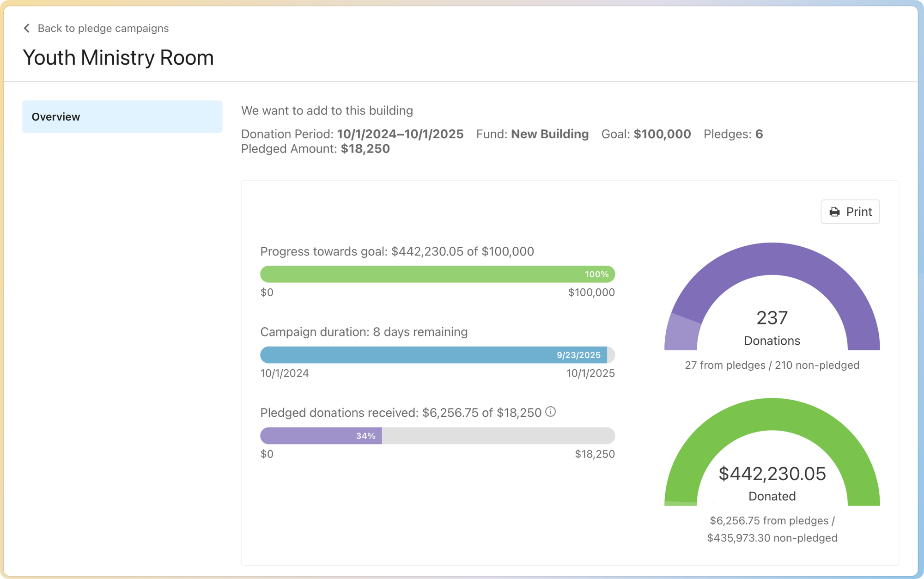
Task: Click the blue campaign duration progress bar
Action: click(407, 355)
